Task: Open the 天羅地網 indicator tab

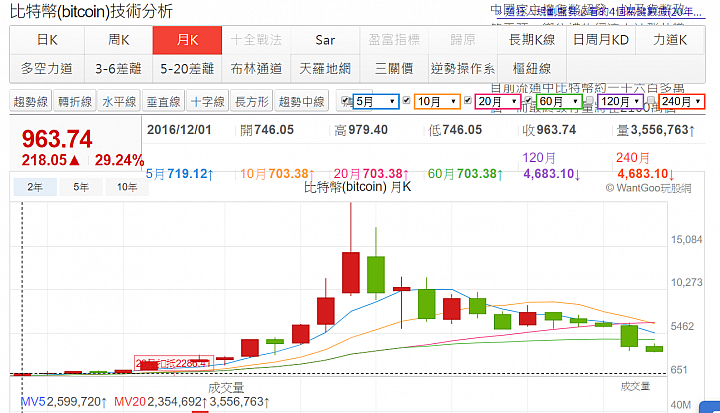Action: 325,69
